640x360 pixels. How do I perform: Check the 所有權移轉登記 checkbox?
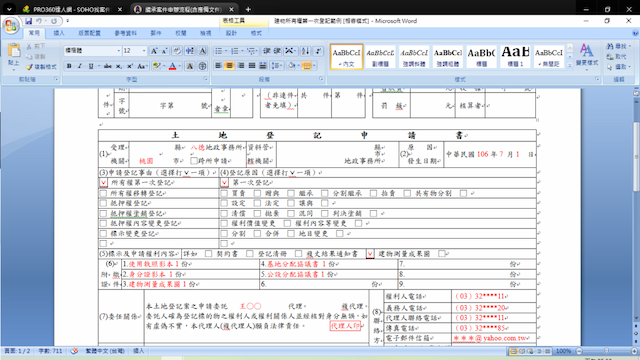click(x=103, y=193)
